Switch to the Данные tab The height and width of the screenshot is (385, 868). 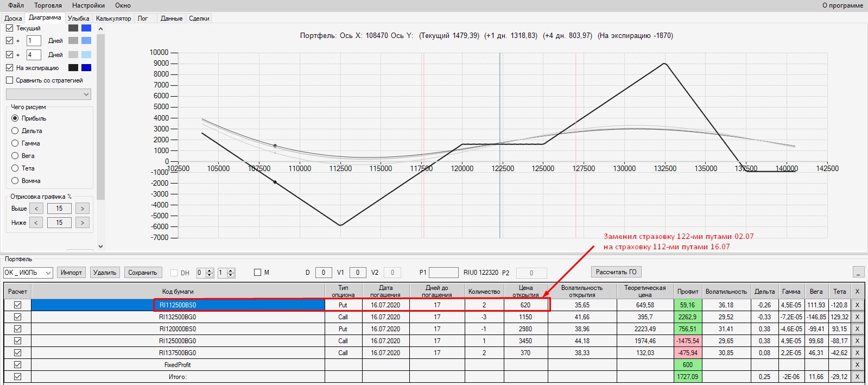pyautogui.click(x=172, y=18)
